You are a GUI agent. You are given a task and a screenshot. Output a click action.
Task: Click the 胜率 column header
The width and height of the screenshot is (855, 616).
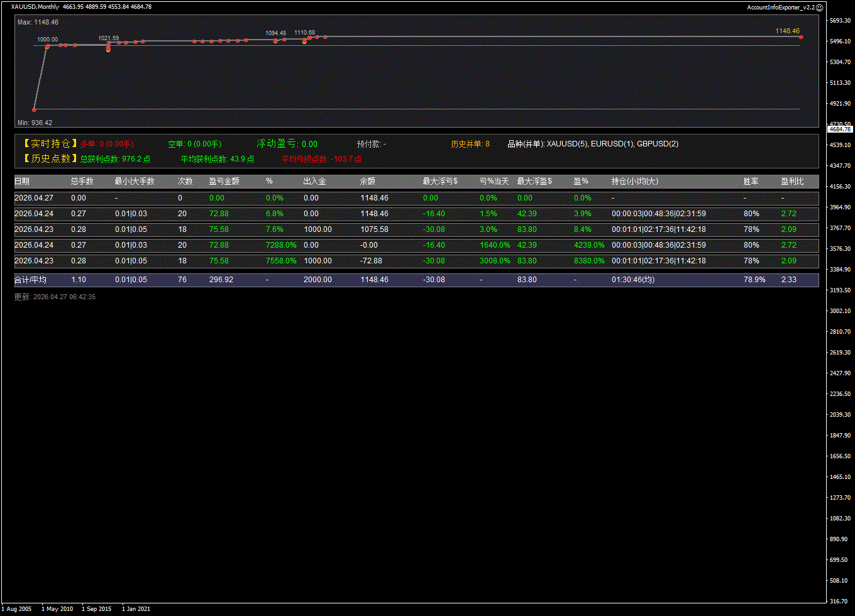[751, 182]
